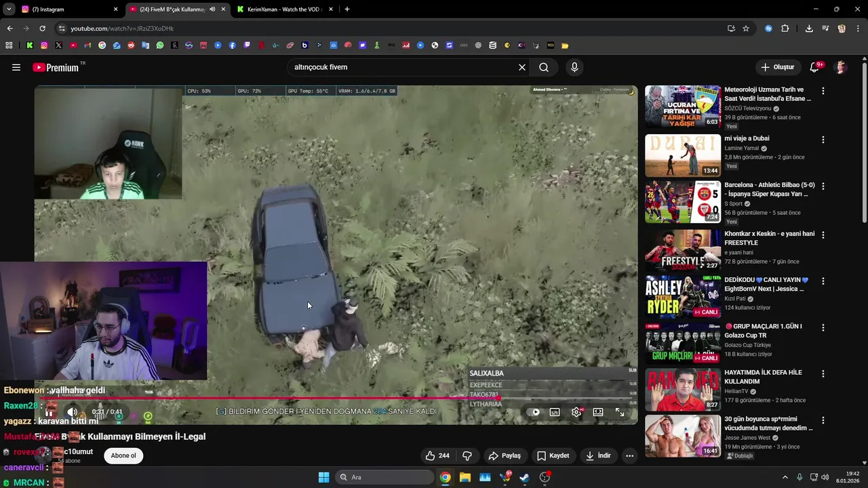Viewport: 868px width, 488px height.
Task: Open options for Khontkar x Keskin video
Action: pyautogui.click(x=823, y=235)
